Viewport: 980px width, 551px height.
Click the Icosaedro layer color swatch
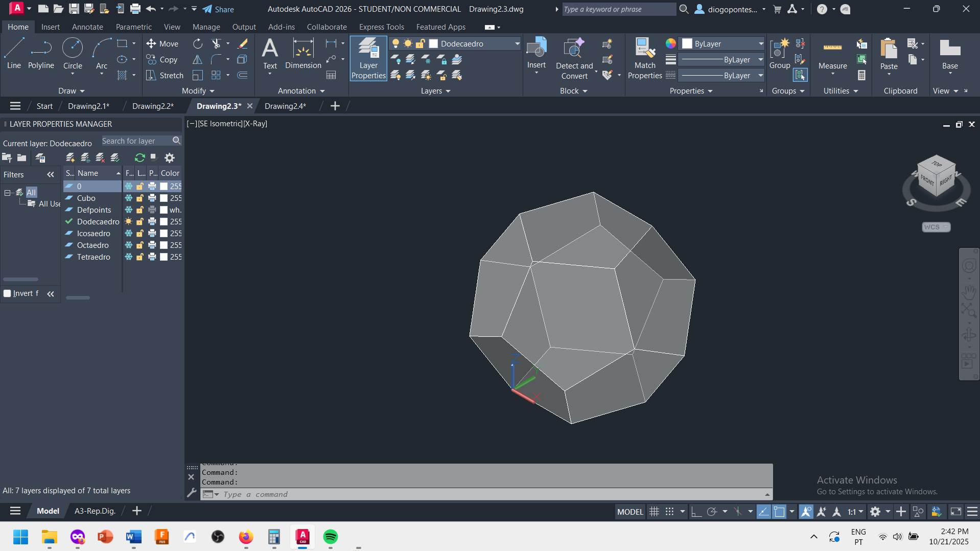[164, 234]
